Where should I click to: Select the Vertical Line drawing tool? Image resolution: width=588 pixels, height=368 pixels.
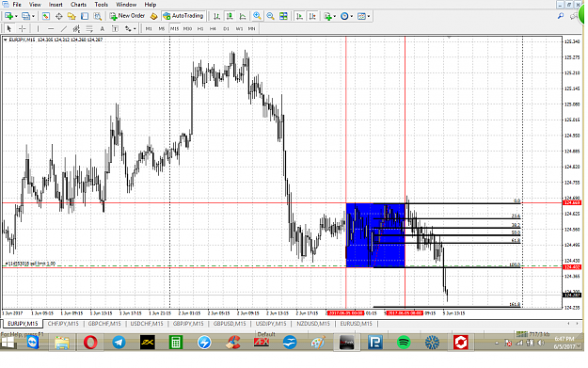38,28
